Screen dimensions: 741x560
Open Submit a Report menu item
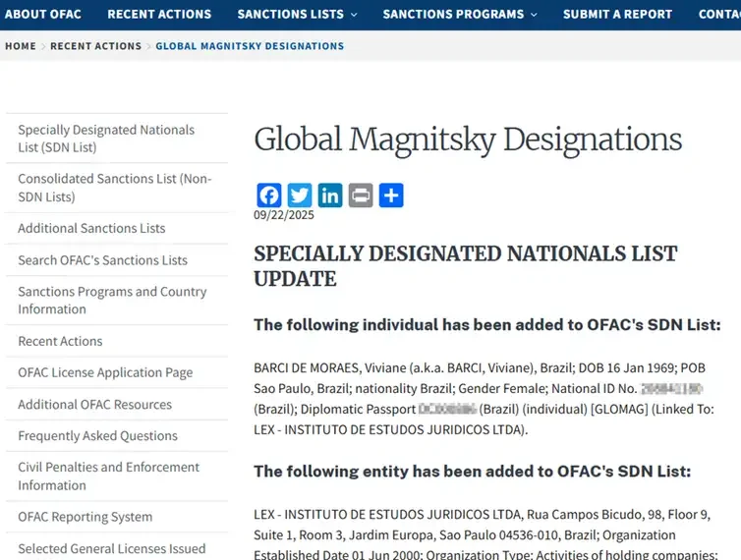pos(617,14)
